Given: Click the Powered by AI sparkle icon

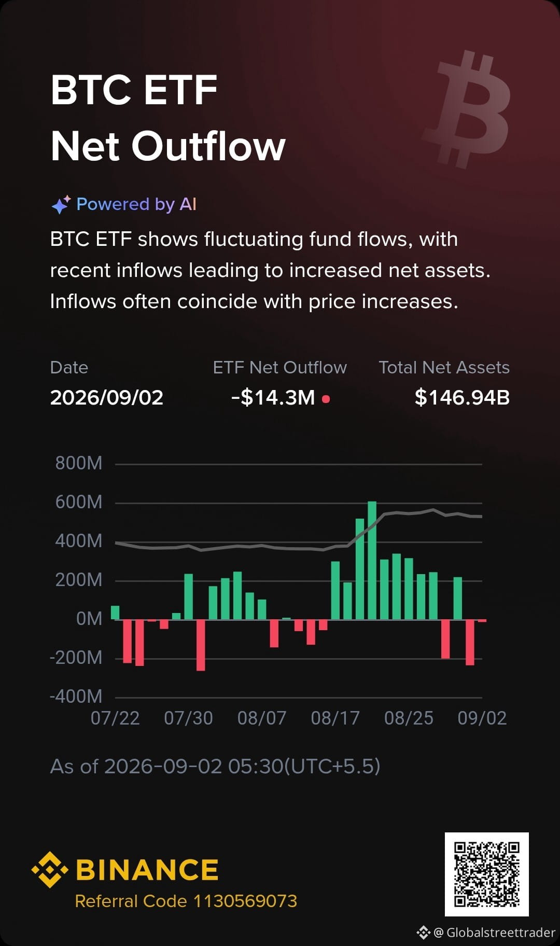Looking at the screenshot, I should (x=61, y=204).
